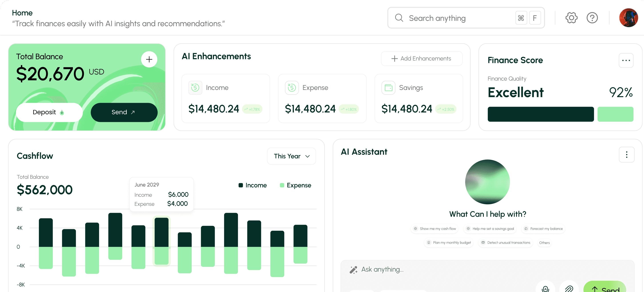Click the Savings wallet icon

388,87
